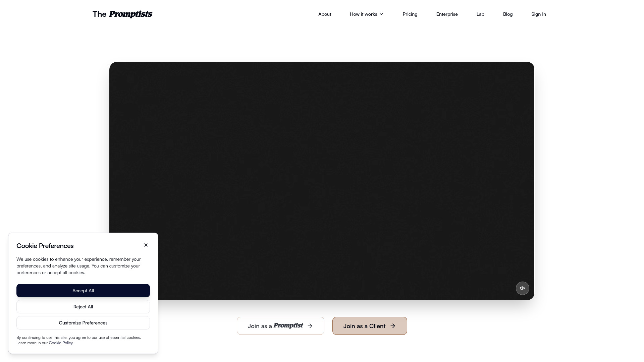644x362 pixels.
Task: Unmute the video with the speaker icon
Action: coord(522,288)
